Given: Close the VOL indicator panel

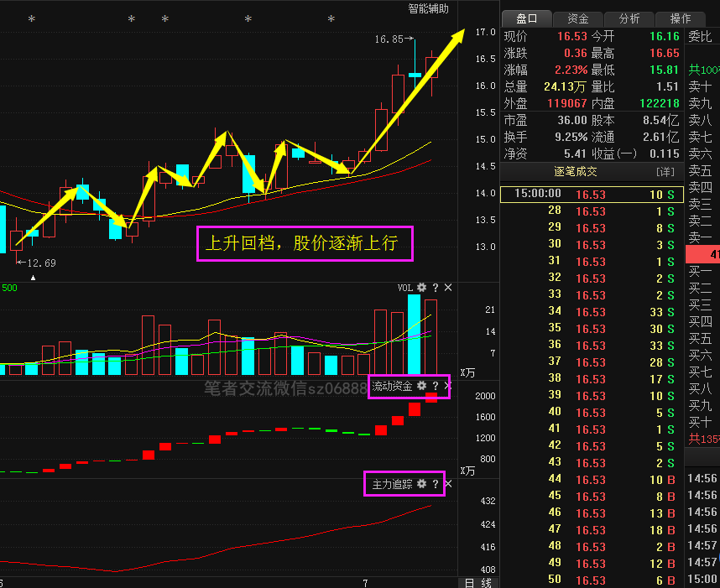Looking at the screenshot, I should tap(448, 288).
